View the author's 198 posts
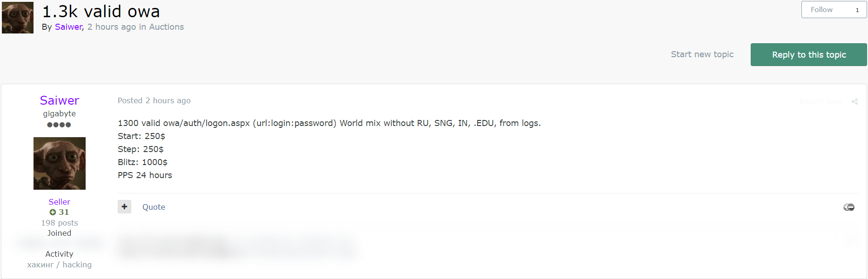The image size is (868, 279). pyautogui.click(x=60, y=223)
